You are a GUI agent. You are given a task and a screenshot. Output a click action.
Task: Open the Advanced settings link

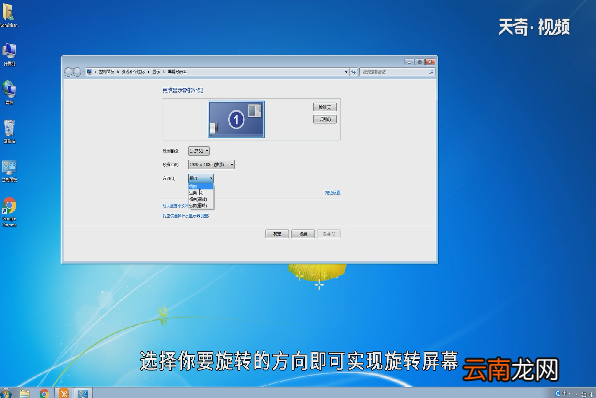[x=333, y=193]
